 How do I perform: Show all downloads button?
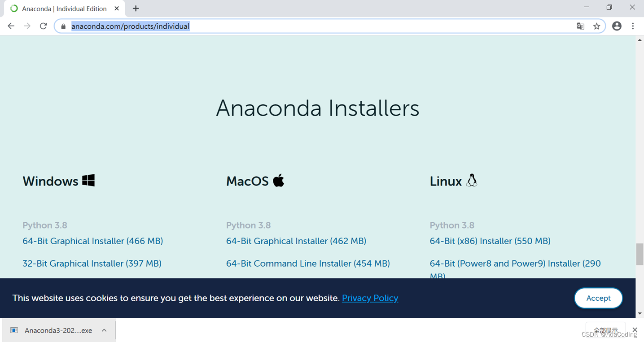605,330
